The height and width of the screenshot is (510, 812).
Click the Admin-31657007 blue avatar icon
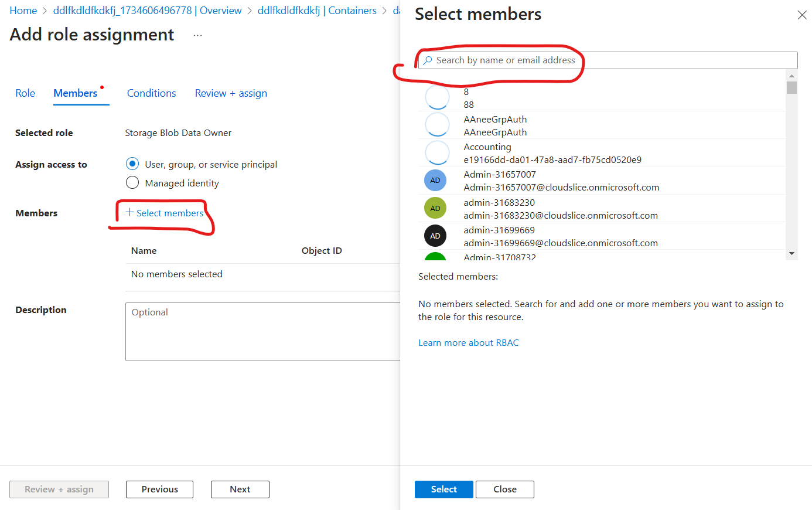pos(435,181)
